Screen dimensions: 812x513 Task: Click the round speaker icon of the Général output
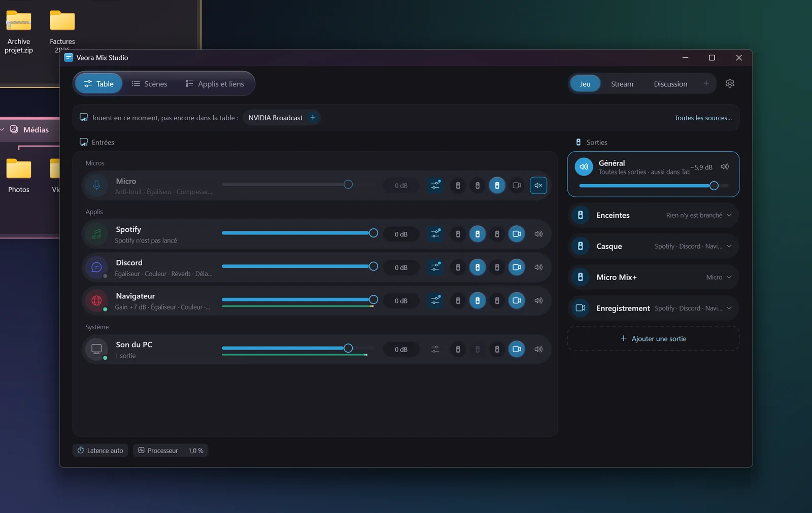click(584, 166)
